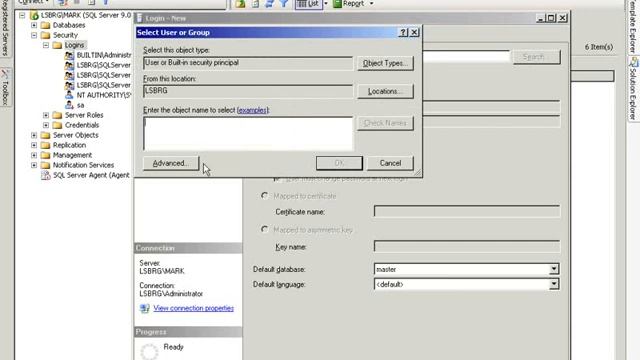Click the Credentials folder icon

pyautogui.click(x=57, y=125)
